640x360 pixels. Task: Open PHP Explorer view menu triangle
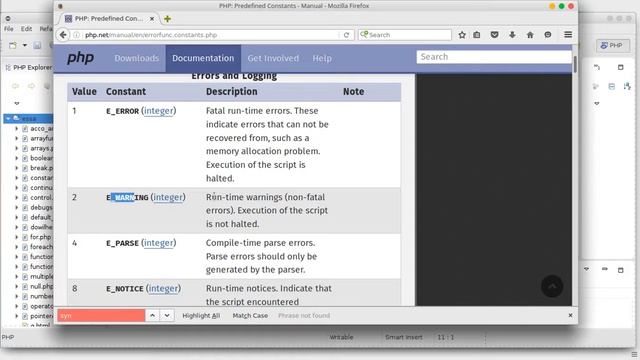tap(17, 103)
